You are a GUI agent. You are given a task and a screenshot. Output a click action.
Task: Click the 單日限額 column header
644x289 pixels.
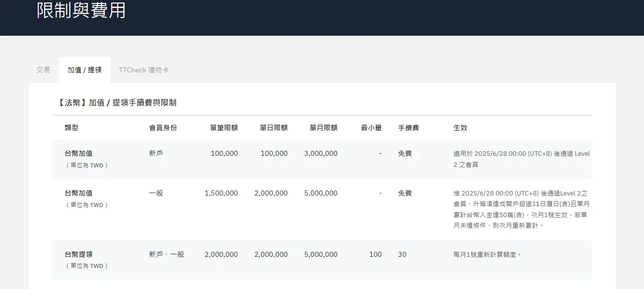[274, 128]
